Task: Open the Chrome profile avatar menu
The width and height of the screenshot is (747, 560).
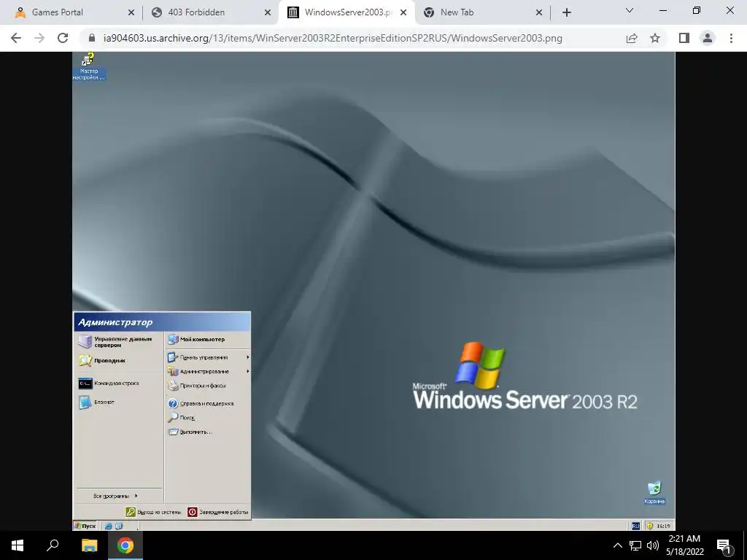Action: 708,38
